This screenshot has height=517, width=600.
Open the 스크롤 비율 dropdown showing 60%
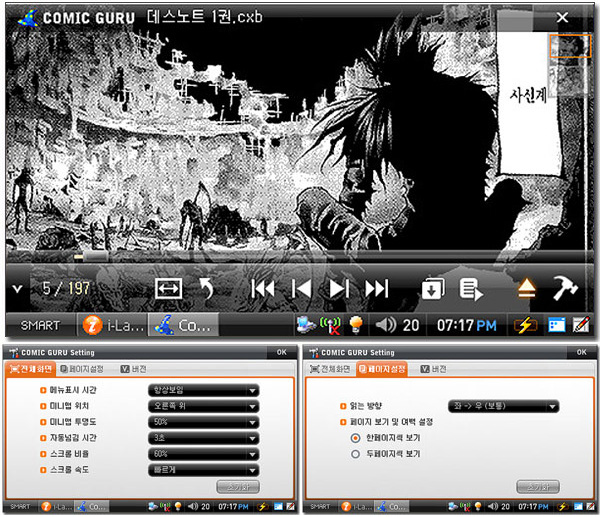(x=204, y=454)
